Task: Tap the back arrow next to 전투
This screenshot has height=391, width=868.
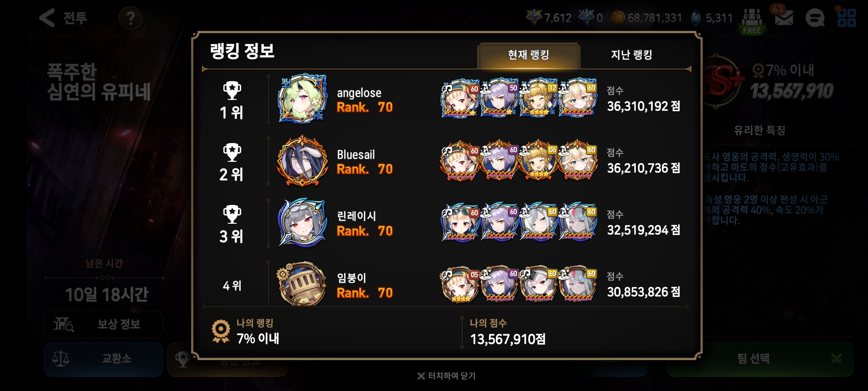Action: pyautogui.click(x=47, y=17)
